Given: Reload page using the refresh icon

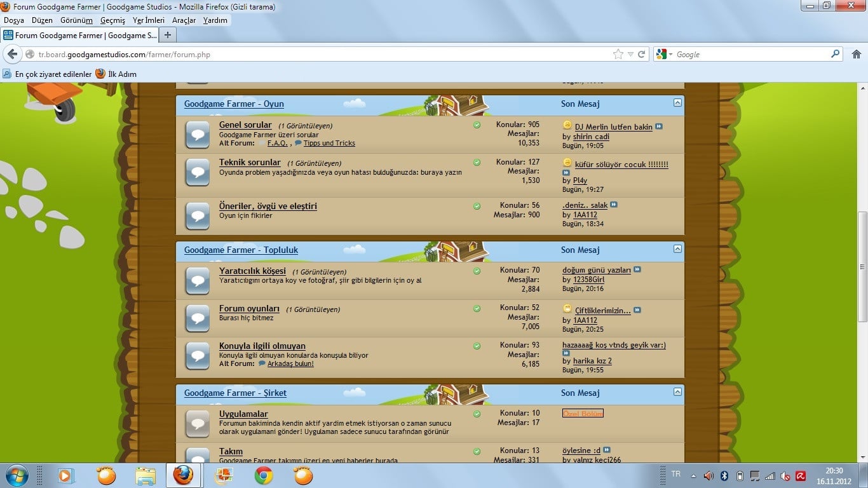Looking at the screenshot, I should pyautogui.click(x=642, y=55).
